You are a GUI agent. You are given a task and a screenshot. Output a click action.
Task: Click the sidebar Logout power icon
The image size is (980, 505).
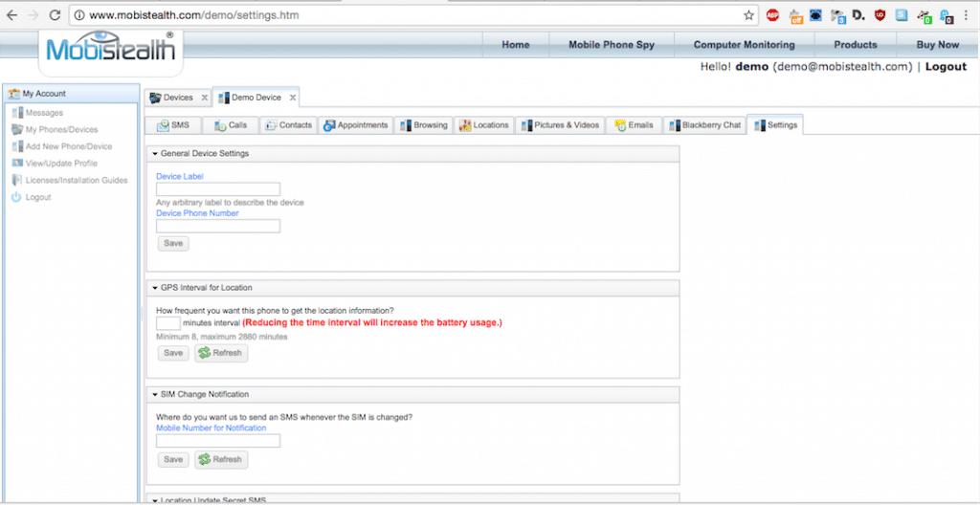17,197
